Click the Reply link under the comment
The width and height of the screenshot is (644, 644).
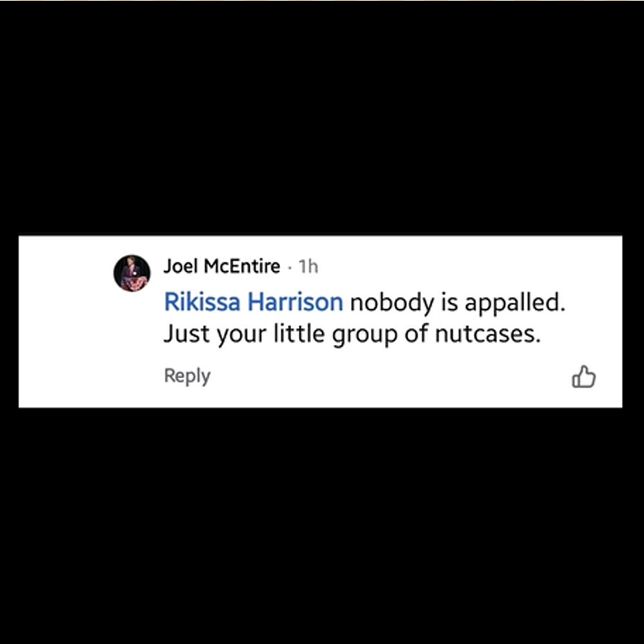tap(187, 376)
